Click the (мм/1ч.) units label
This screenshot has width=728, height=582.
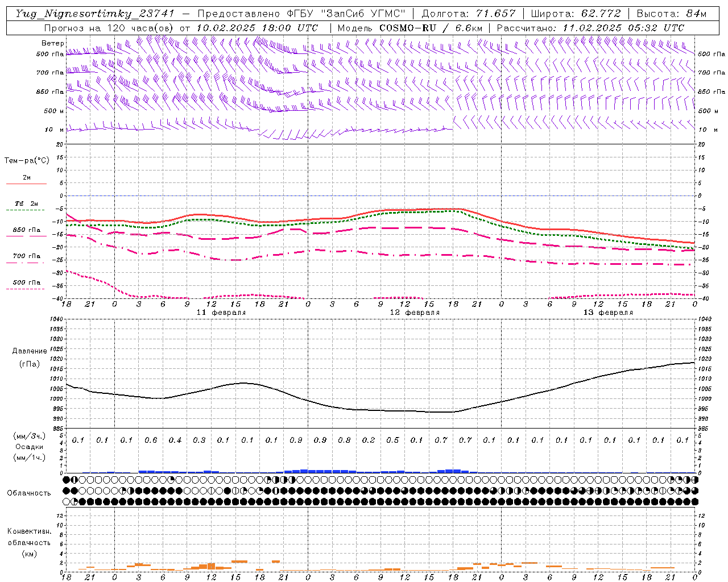point(30,458)
